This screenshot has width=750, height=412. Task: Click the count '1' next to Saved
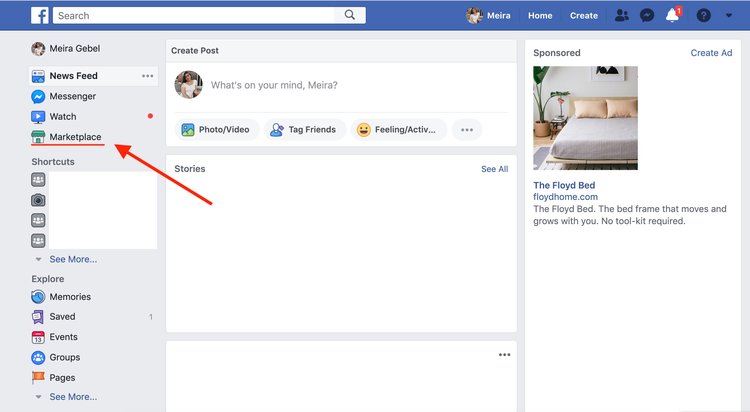[151, 317]
